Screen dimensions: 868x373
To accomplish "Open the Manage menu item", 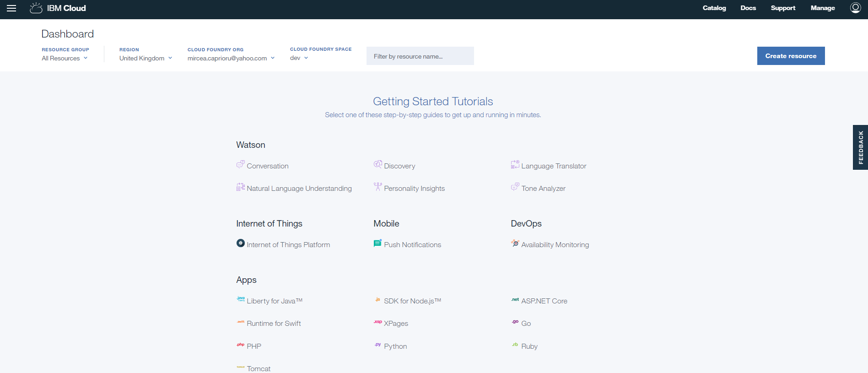I will coord(823,8).
